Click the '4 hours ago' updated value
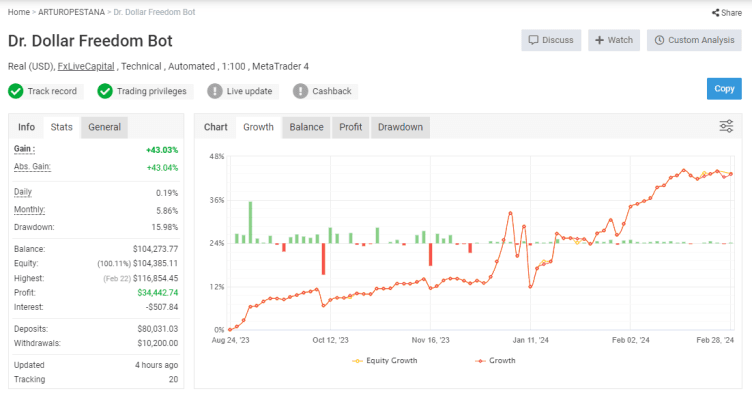The width and height of the screenshot is (752, 400). point(156,365)
